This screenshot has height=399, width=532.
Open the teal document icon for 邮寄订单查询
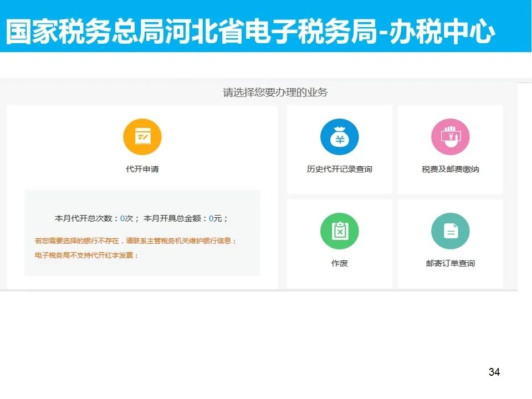pyautogui.click(x=450, y=231)
